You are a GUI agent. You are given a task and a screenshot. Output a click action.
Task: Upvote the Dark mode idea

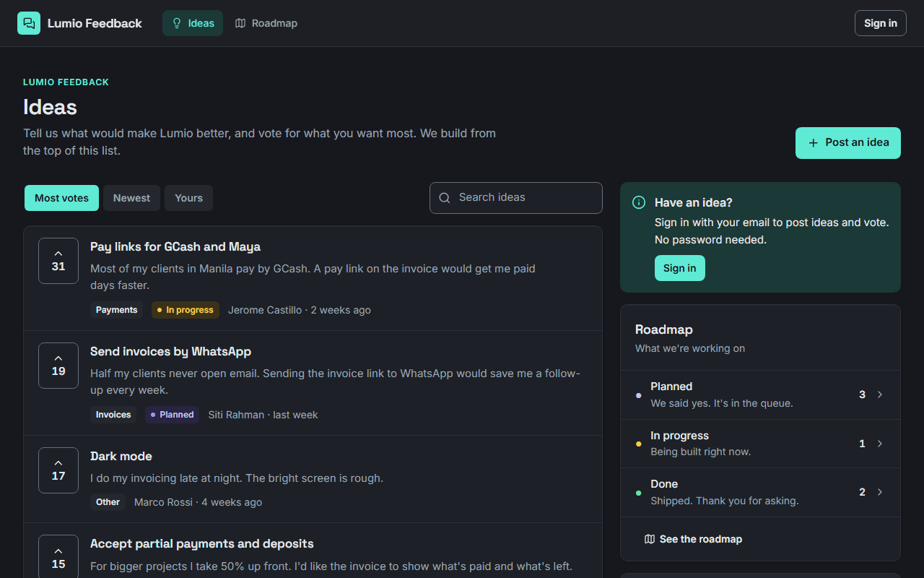pos(58,470)
